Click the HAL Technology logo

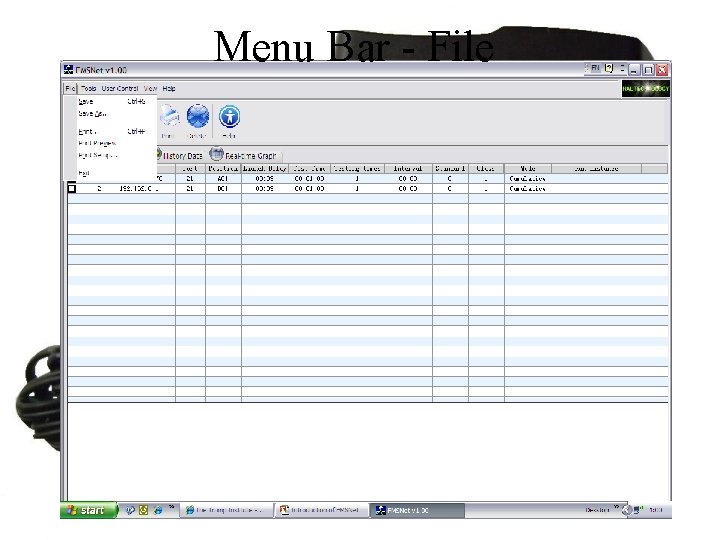tap(646, 89)
